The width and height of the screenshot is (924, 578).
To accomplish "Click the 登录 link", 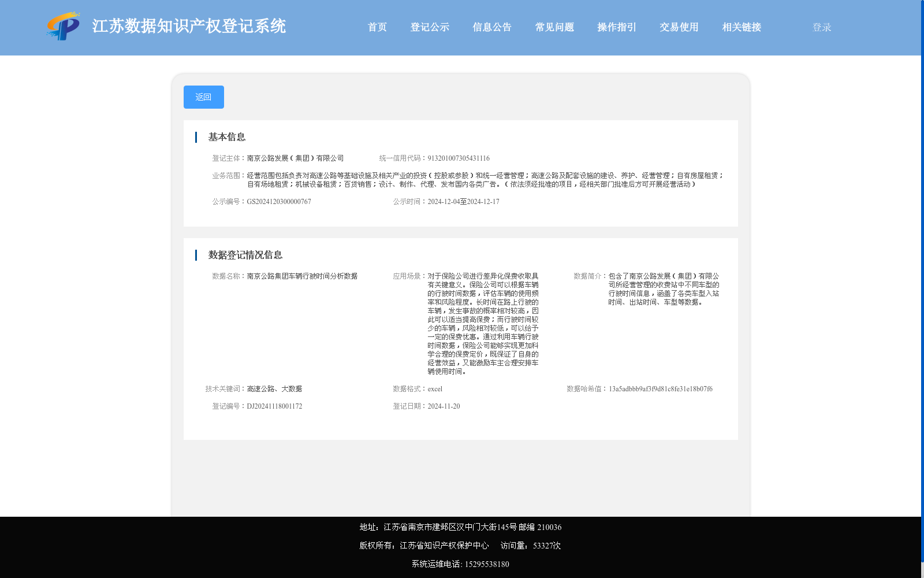I will (x=822, y=27).
